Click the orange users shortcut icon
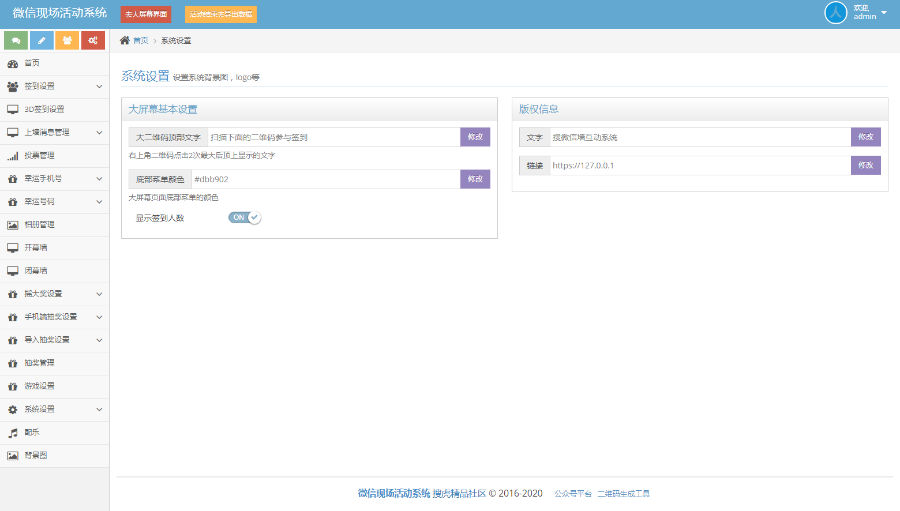The image size is (900, 511). 67,40
